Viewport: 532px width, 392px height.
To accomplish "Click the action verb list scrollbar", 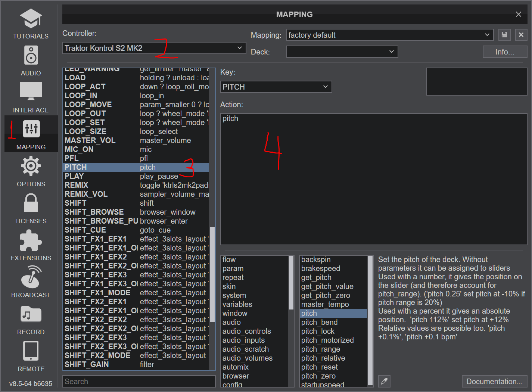I will click(370, 320).
